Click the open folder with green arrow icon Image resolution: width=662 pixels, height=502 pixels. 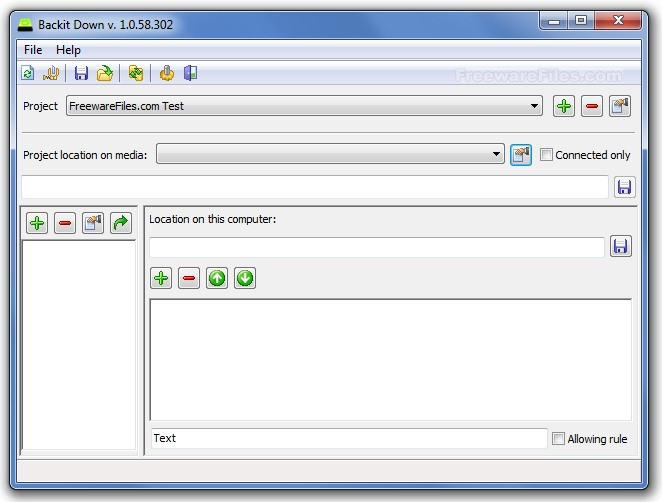105,73
